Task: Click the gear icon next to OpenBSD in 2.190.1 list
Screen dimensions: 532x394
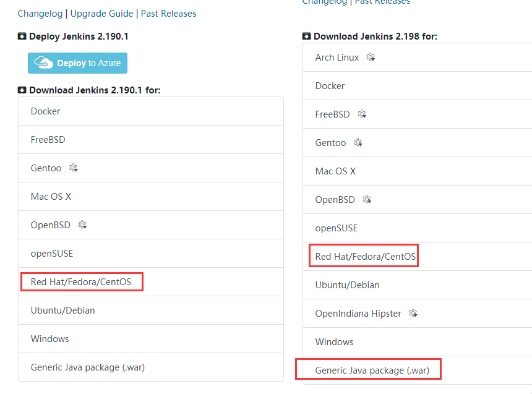Action: tap(82, 225)
